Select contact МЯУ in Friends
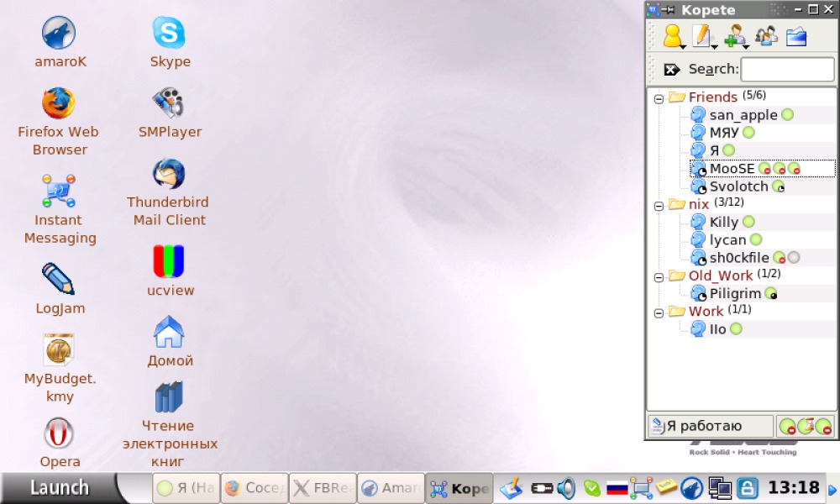The width and height of the screenshot is (840, 504). [x=723, y=132]
